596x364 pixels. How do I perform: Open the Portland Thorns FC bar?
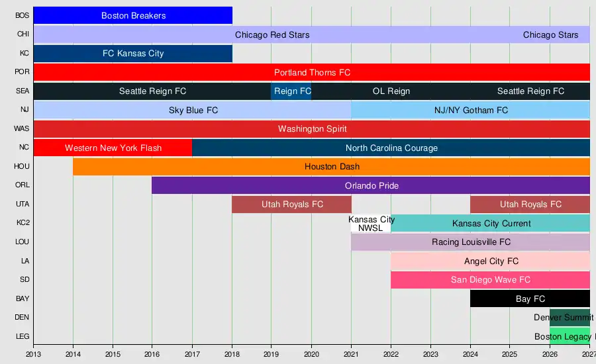pyautogui.click(x=312, y=72)
